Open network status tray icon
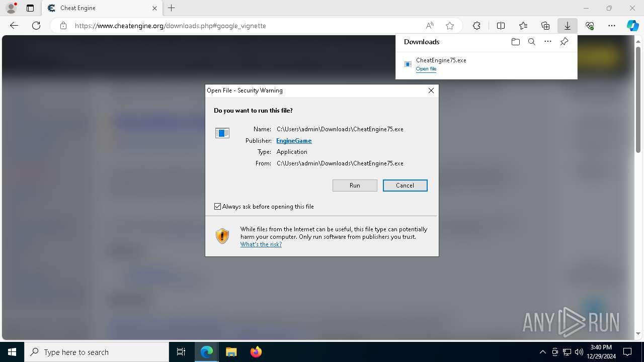The width and height of the screenshot is (644, 362). tap(567, 352)
